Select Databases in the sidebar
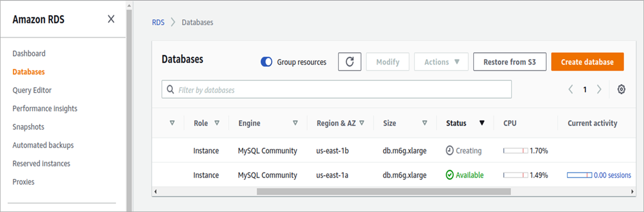 click(x=29, y=72)
